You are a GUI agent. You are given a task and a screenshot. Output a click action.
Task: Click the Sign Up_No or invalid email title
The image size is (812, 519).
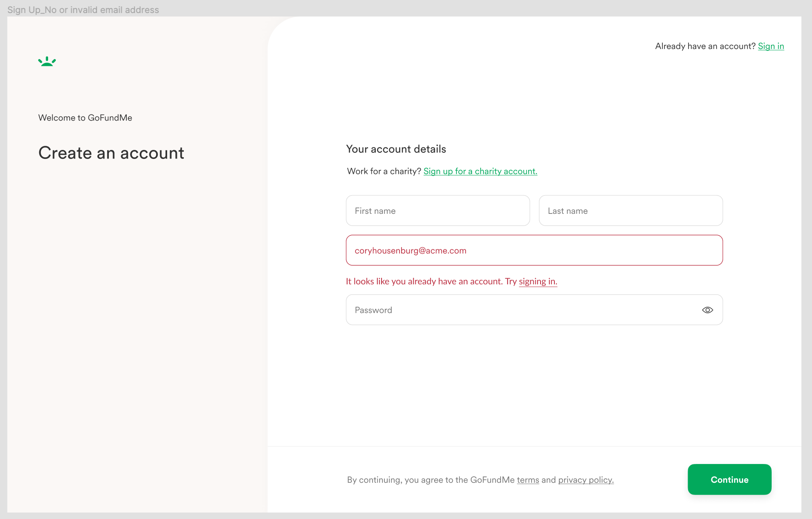83,10
